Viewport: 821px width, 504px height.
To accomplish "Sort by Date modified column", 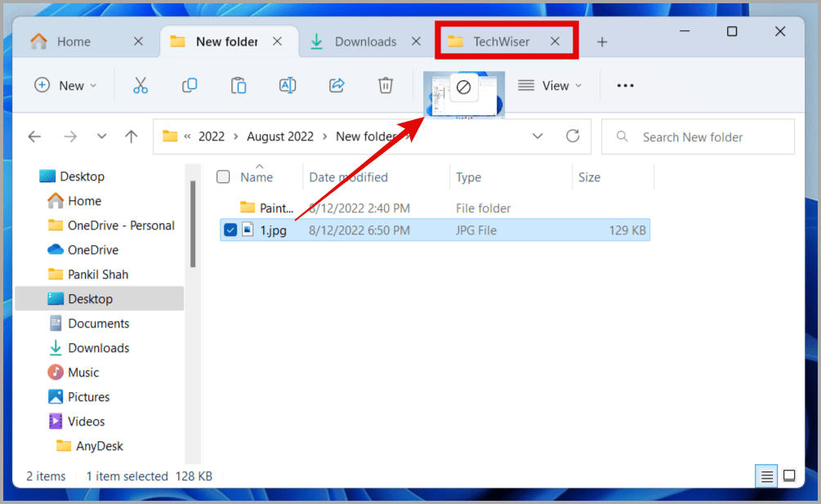I will click(x=348, y=177).
